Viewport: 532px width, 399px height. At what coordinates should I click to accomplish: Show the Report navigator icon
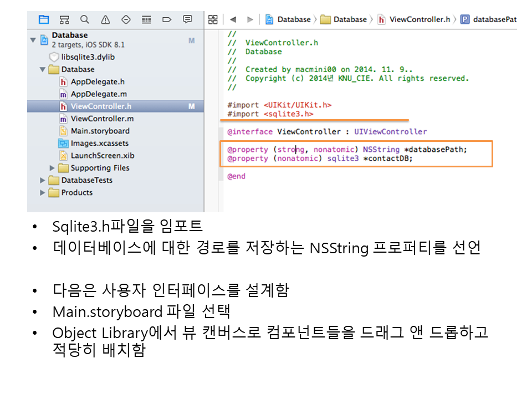[187, 19]
